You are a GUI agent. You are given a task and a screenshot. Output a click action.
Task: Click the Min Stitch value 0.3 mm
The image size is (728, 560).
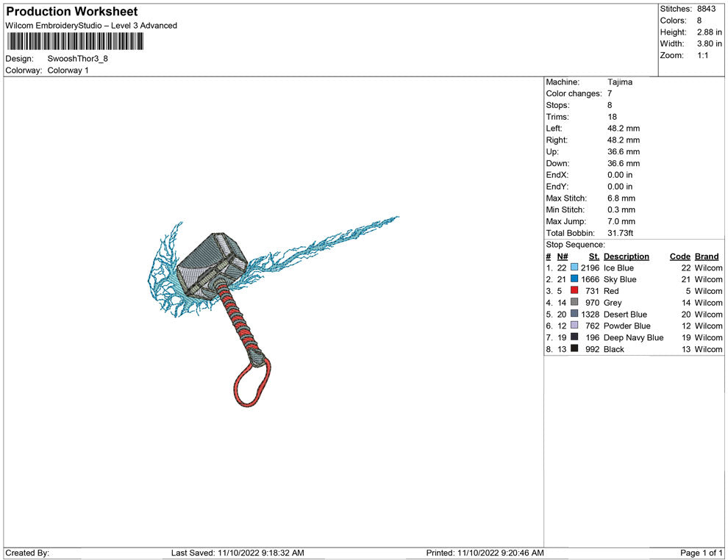[x=621, y=209]
